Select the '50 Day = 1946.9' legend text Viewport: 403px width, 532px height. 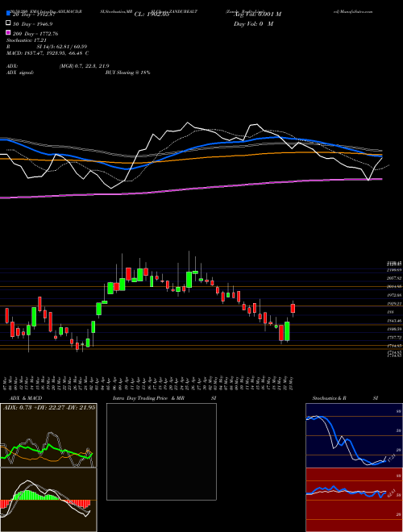(x=33, y=24)
